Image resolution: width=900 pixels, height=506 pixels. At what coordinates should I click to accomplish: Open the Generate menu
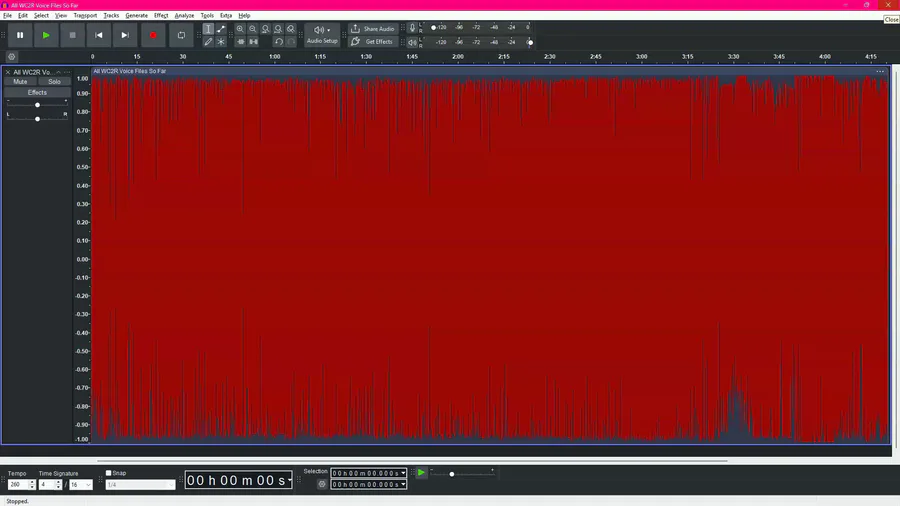point(137,15)
